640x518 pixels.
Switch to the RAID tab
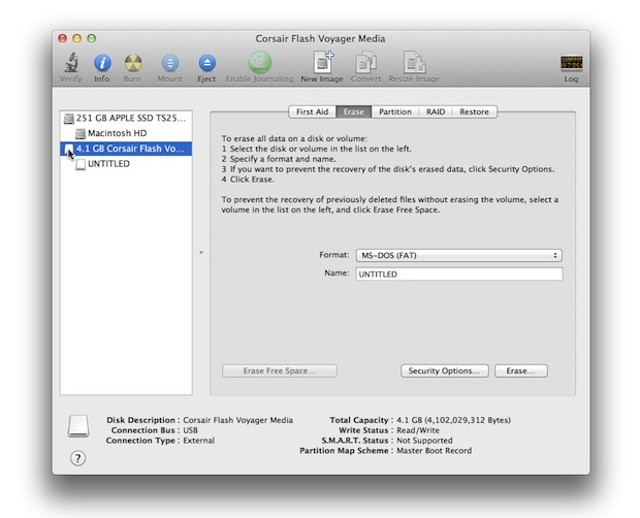[x=436, y=112]
